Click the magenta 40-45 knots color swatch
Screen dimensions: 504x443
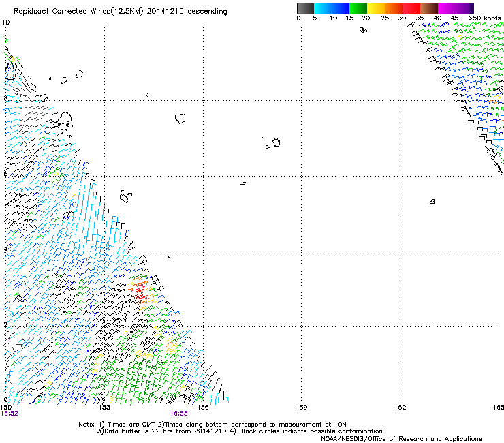[447, 8]
